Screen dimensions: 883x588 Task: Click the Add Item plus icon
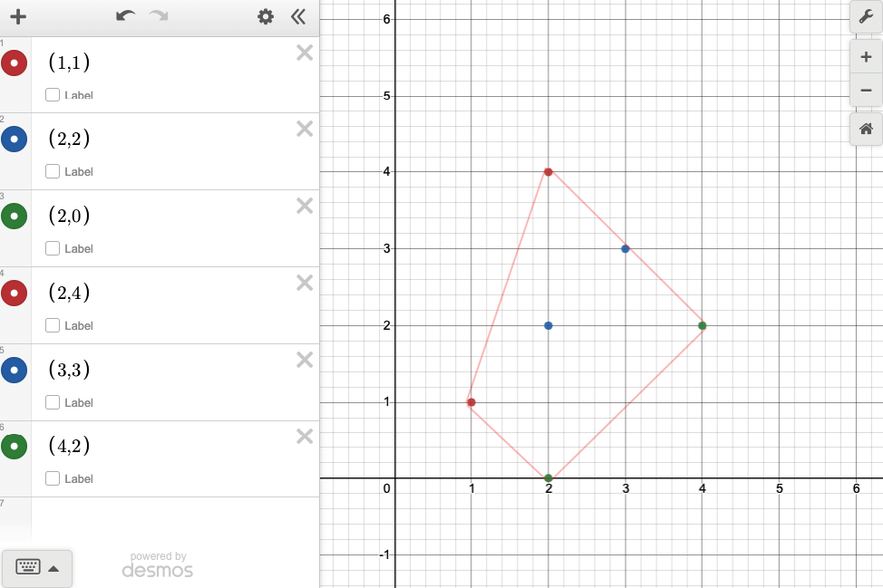point(17,16)
